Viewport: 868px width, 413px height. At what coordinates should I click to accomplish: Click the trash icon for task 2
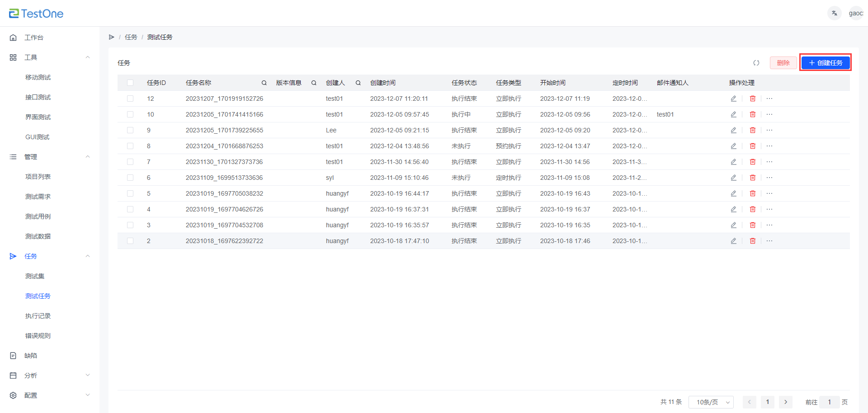tap(752, 241)
